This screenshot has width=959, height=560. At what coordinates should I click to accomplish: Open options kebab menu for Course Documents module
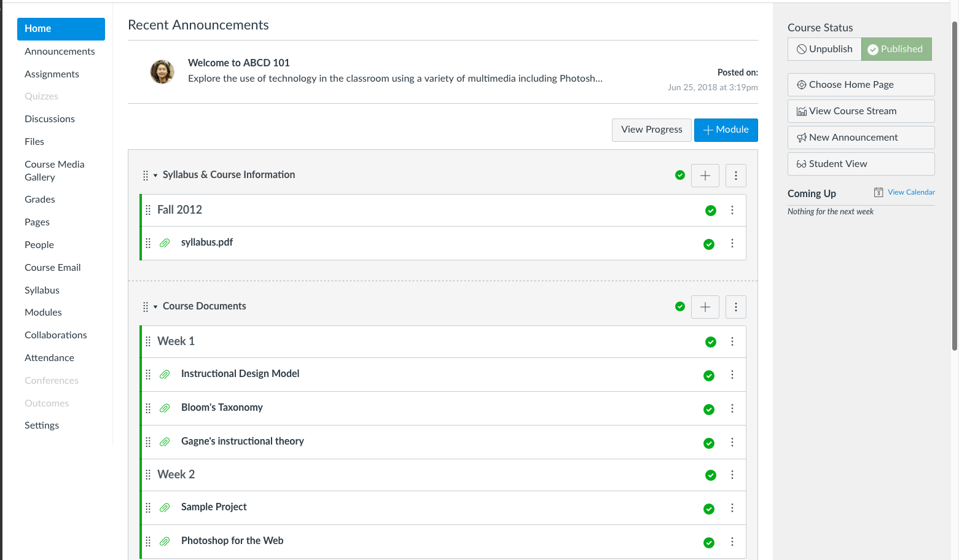735,307
